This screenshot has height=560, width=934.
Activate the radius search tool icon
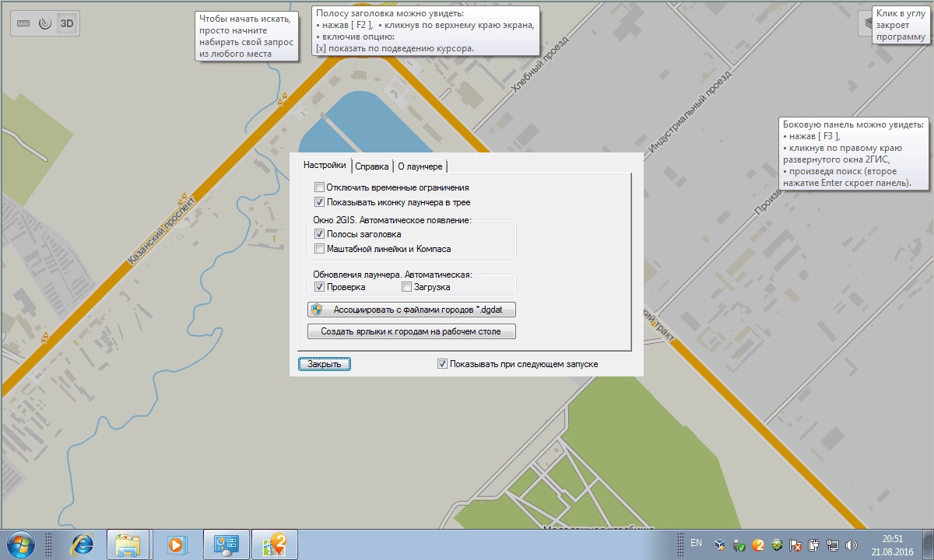[45, 23]
